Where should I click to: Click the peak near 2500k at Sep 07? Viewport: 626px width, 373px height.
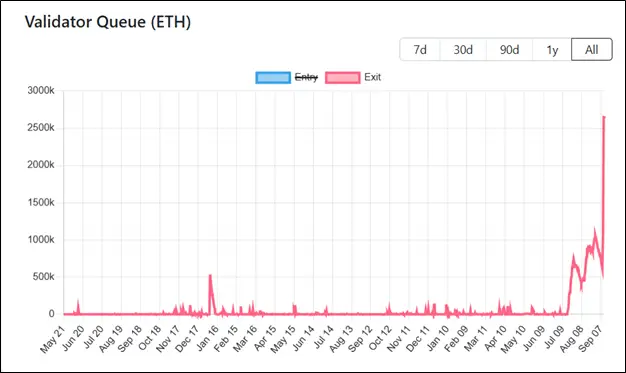tap(604, 117)
